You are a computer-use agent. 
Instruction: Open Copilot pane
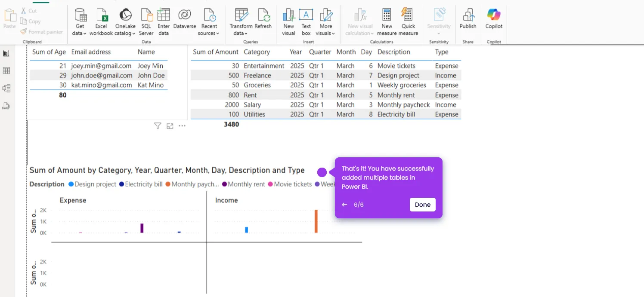click(x=494, y=19)
